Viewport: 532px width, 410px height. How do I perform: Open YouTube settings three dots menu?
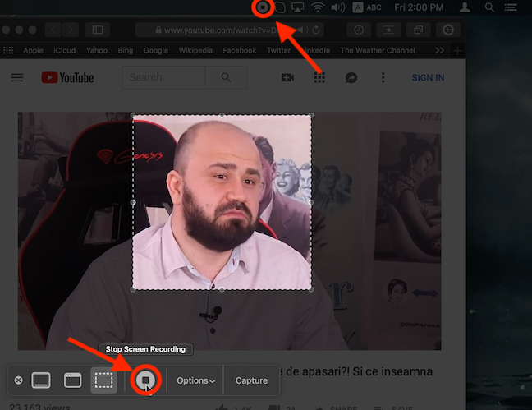[x=383, y=77]
